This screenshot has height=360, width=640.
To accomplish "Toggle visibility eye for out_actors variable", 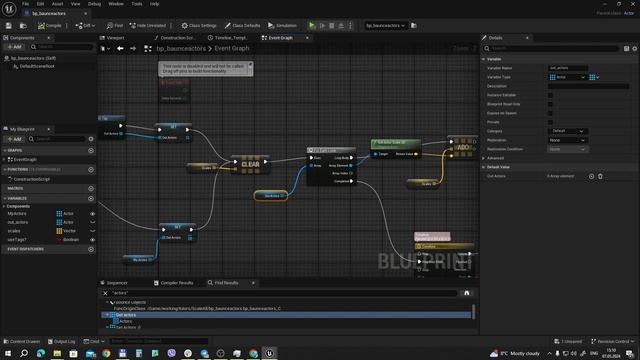I will coord(92,222).
